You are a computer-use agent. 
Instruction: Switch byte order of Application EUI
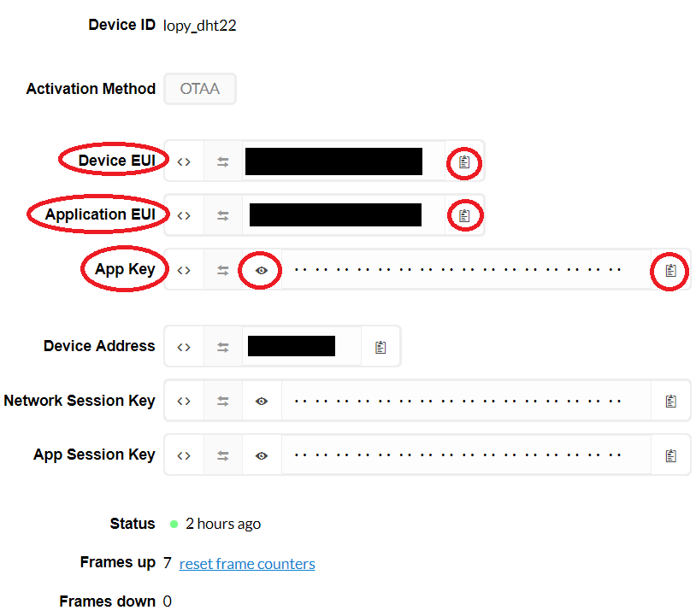coord(223,215)
